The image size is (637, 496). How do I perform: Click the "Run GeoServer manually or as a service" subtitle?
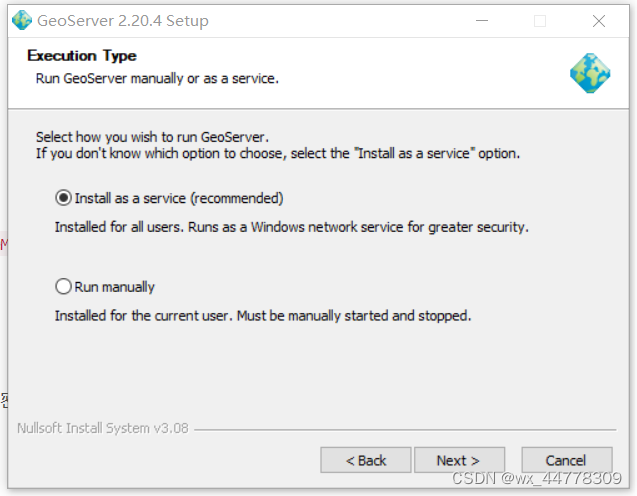pyautogui.click(x=157, y=78)
